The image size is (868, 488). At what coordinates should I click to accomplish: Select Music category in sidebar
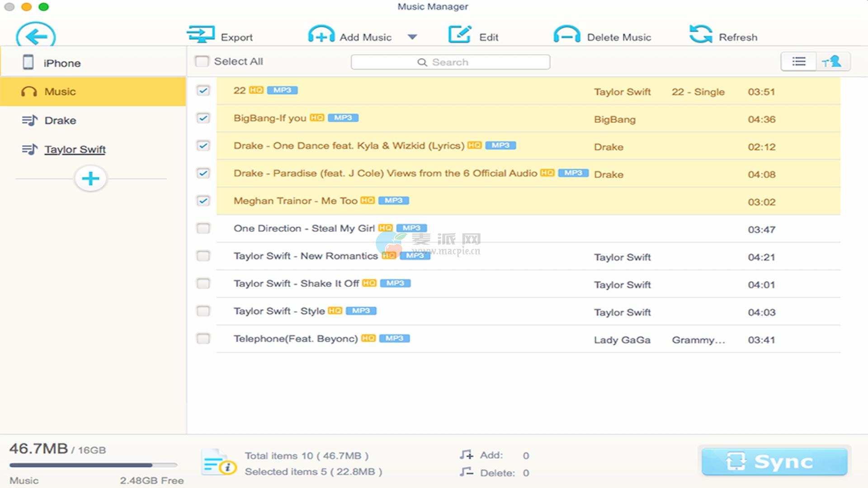tap(60, 92)
